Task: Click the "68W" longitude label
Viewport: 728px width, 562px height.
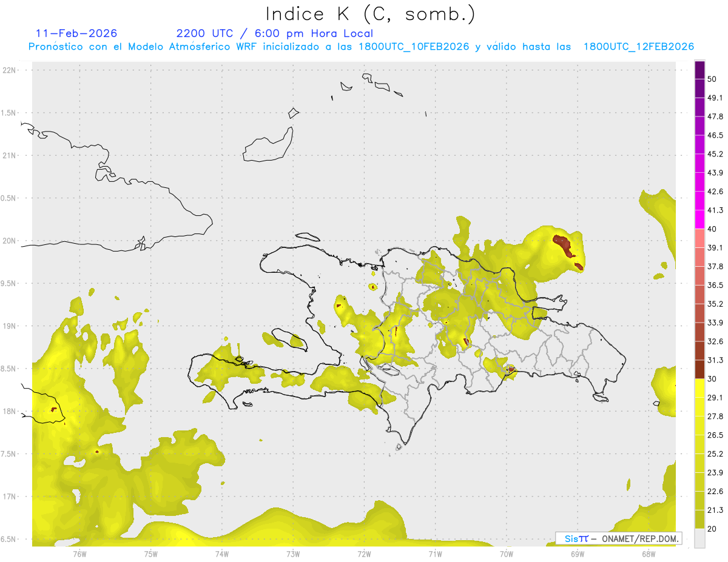Action: (649, 554)
